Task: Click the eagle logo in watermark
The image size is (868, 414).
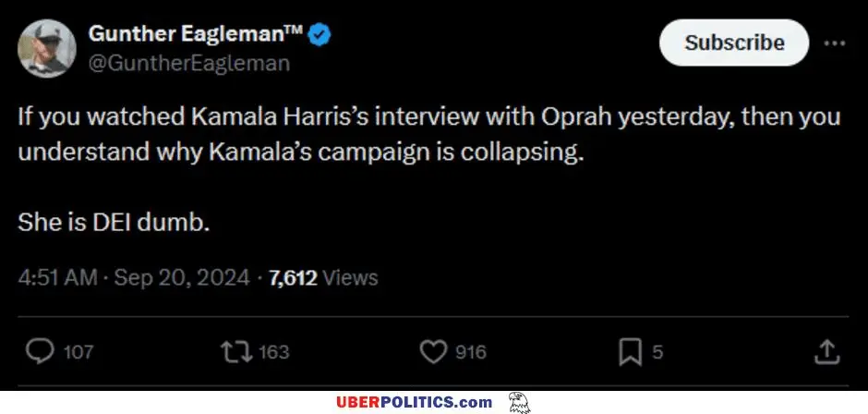Action: [x=519, y=402]
